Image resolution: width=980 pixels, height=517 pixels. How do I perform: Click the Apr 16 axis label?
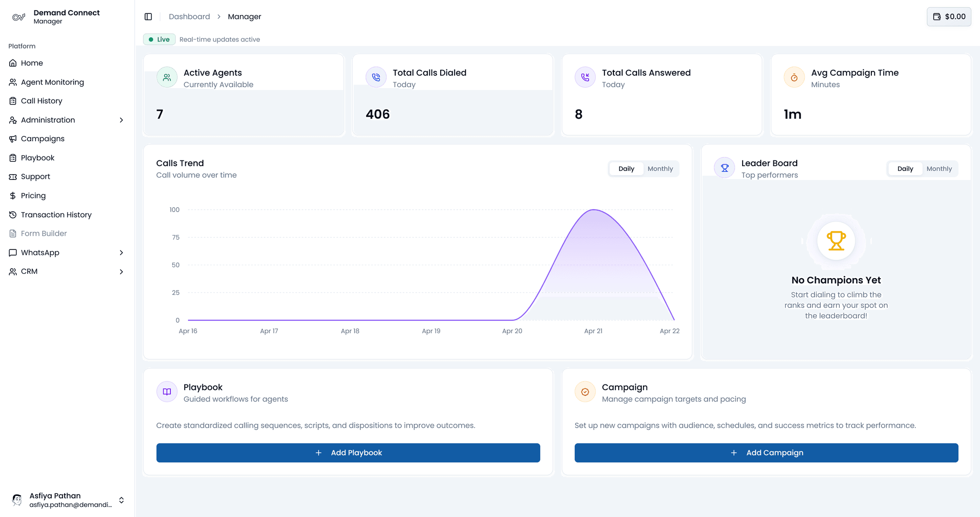[x=188, y=331]
